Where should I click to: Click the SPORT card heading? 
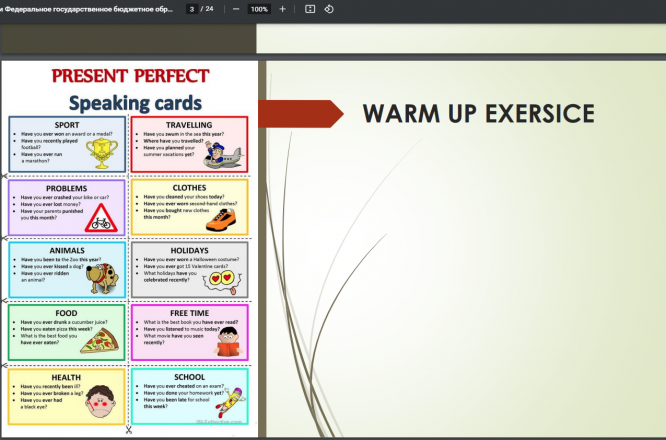[67, 125]
